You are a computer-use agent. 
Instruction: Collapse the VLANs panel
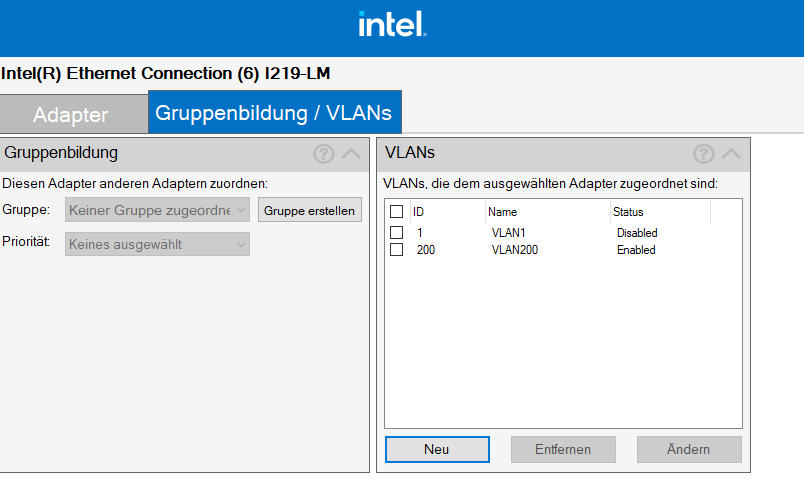click(x=731, y=153)
